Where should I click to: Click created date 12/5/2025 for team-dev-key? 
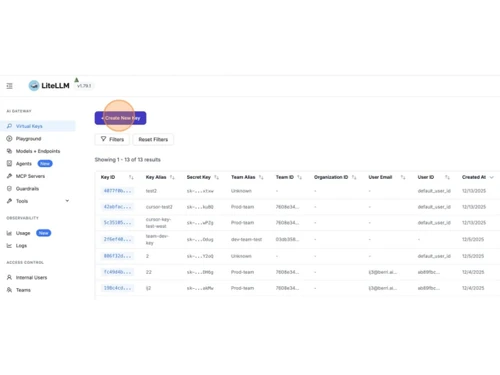pos(473,239)
